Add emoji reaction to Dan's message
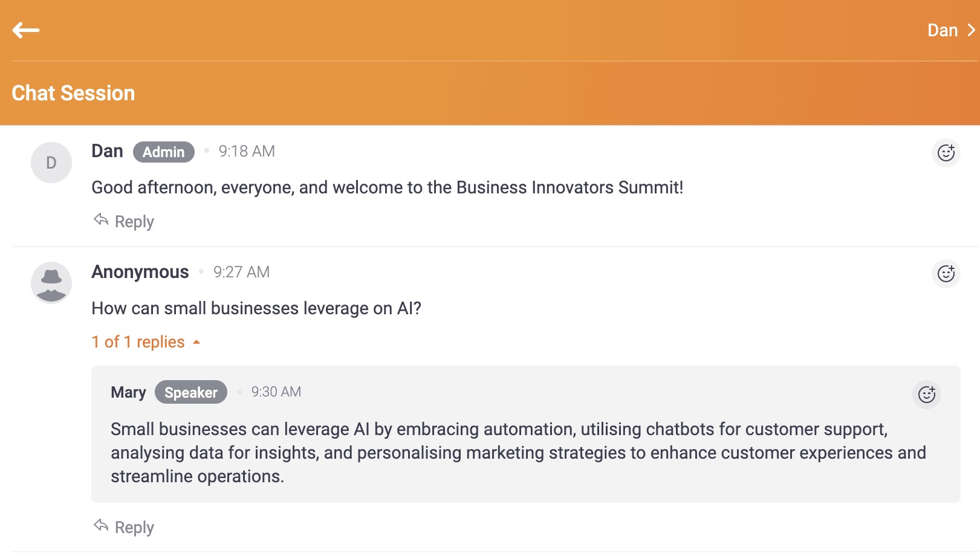Screen dimensions: 980x556 pos(946,153)
